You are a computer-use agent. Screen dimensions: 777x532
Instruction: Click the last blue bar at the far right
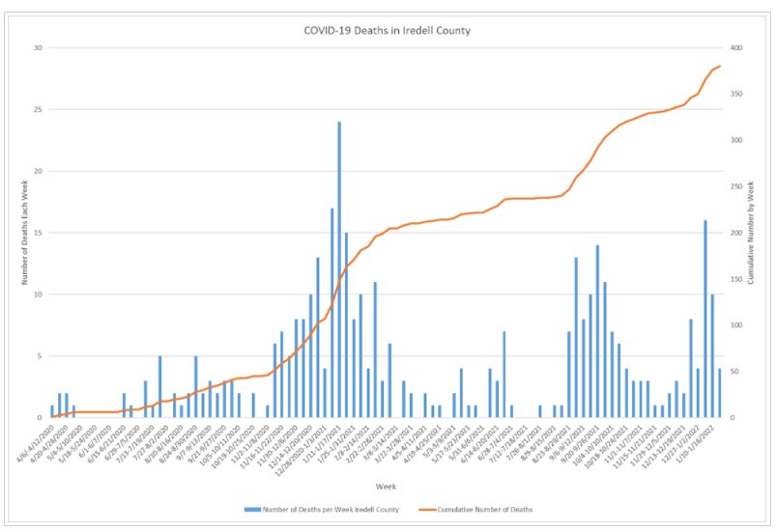(x=720, y=393)
